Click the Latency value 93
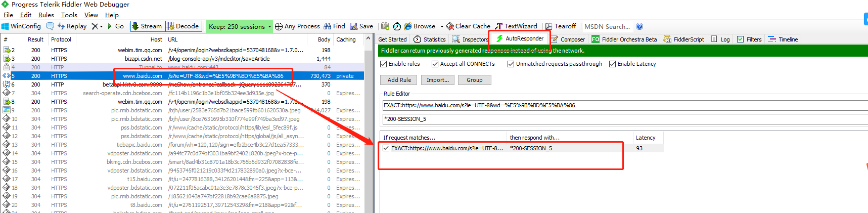The height and width of the screenshot is (213, 868). [639, 148]
